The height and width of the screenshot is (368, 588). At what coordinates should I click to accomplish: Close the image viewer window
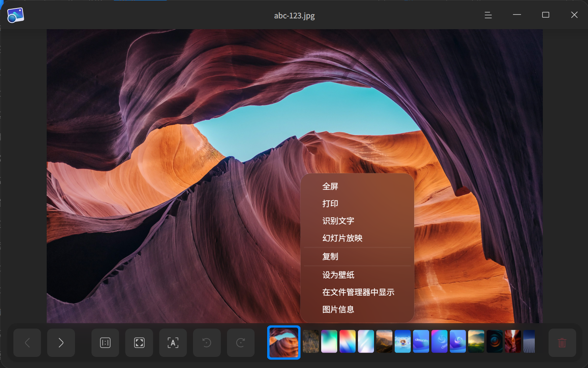click(574, 15)
